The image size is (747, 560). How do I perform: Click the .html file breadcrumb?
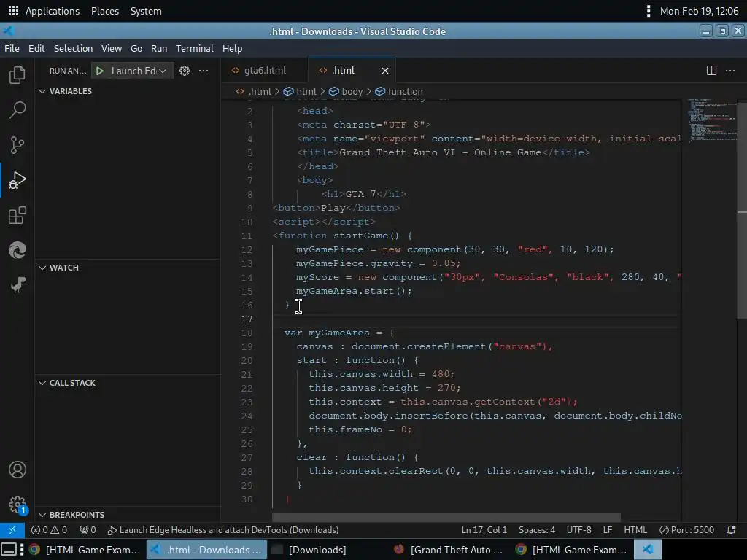pyautogui.click(x=254, y=91)
